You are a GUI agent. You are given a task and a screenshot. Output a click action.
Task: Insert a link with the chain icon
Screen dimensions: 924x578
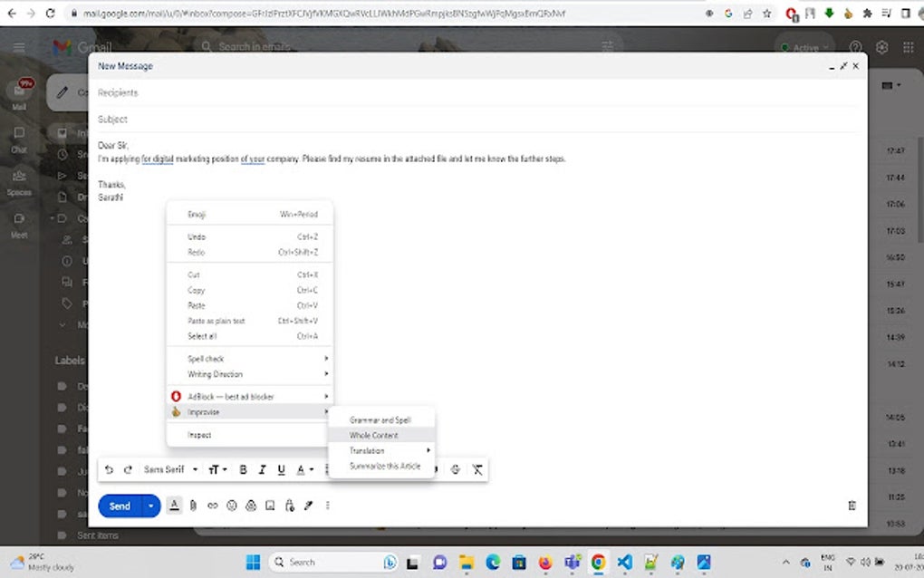[212, 506]
